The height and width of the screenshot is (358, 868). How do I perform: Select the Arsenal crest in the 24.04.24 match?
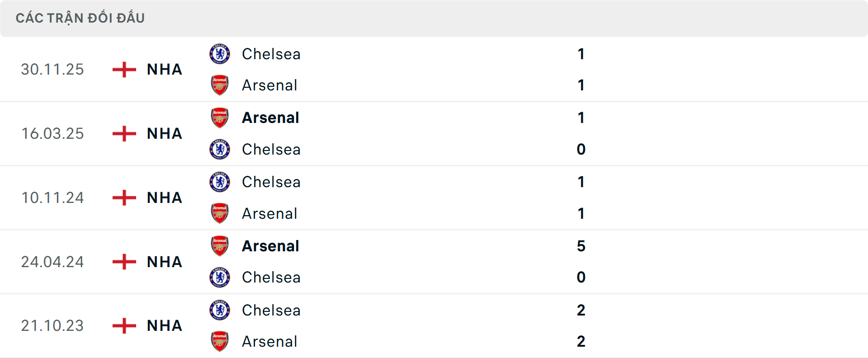pyautogui.click(x=220, y=246)
